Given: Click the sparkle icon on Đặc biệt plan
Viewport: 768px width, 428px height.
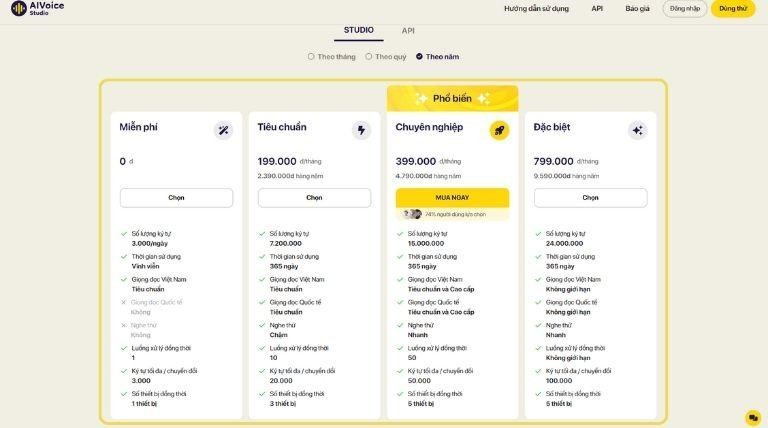Looking at the screenshot, I should 637,130.
